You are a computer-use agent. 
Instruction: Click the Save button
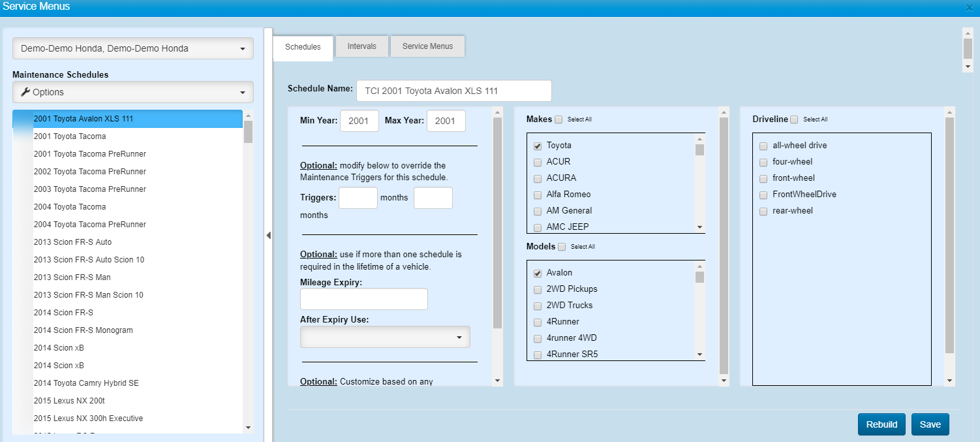pyautogui.click(x=930, y=424)
